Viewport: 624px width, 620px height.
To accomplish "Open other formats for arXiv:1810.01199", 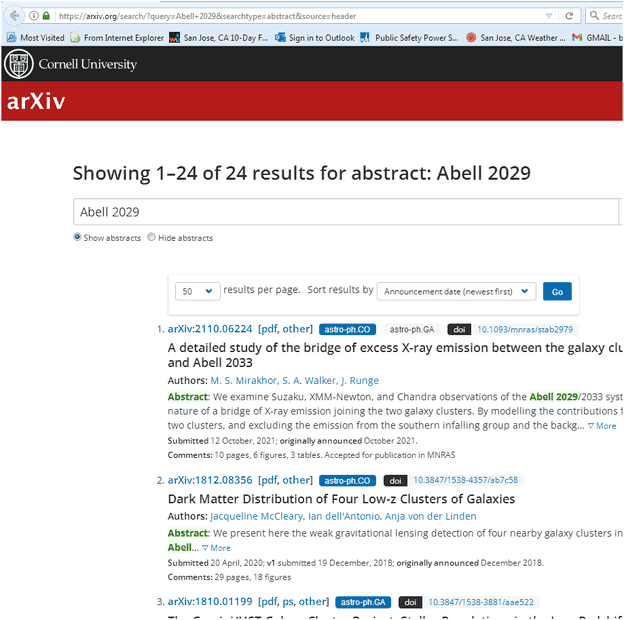I will pyautogui.click(x=312, y=601).
